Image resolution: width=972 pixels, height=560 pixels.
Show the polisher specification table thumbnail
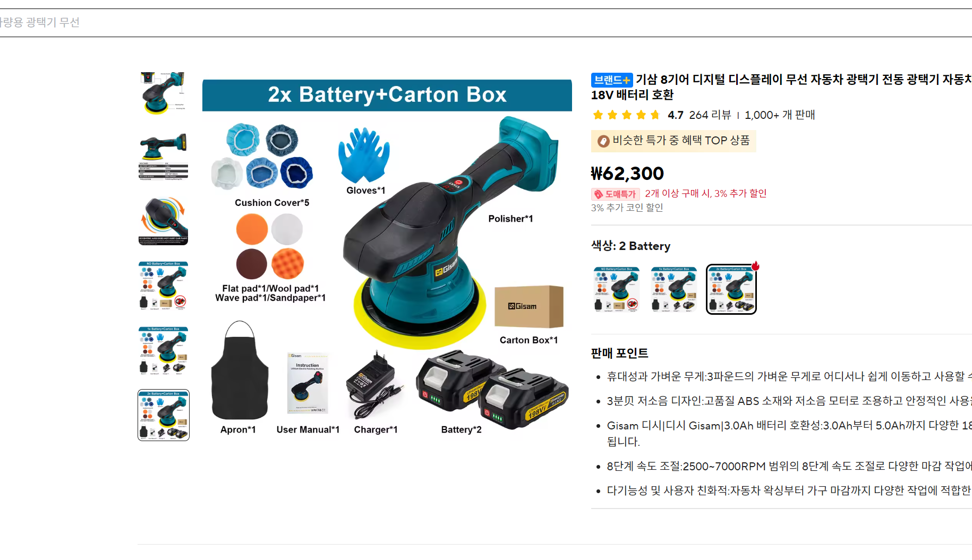(x=164, y=157)
